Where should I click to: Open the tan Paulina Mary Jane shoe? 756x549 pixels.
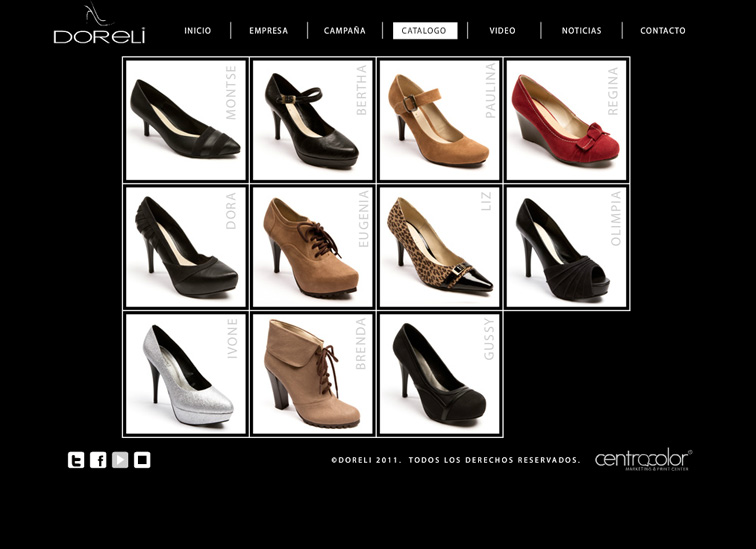coord(439,120)
